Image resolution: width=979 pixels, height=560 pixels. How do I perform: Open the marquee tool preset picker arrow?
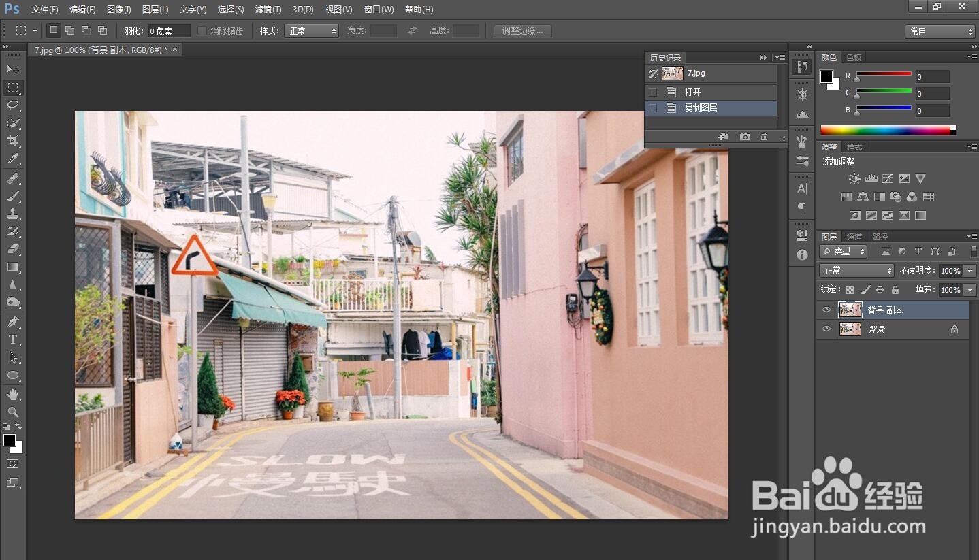(x=35, y=31)
